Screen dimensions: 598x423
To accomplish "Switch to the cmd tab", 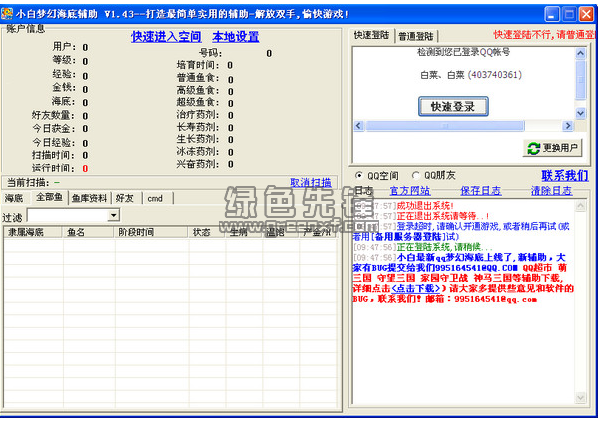I will 155,198.
